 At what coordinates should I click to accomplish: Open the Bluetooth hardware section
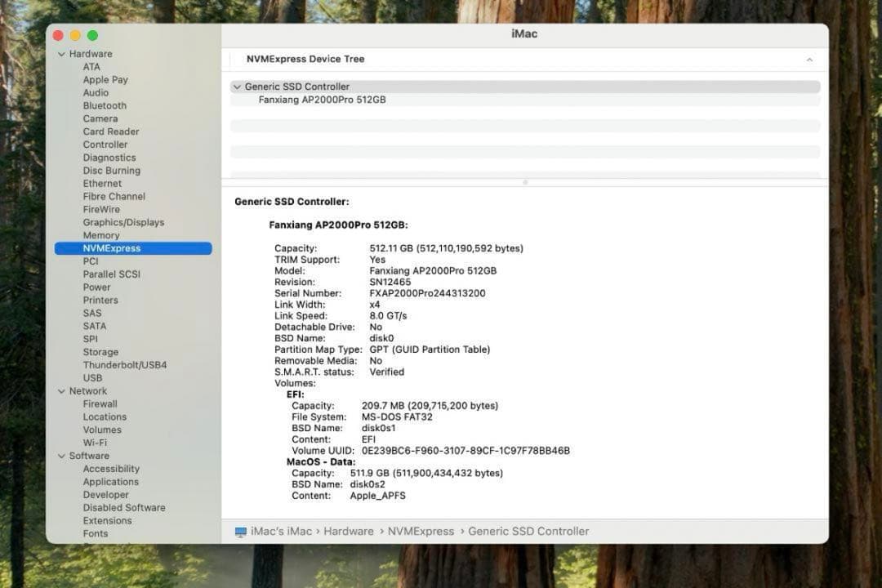105,105
